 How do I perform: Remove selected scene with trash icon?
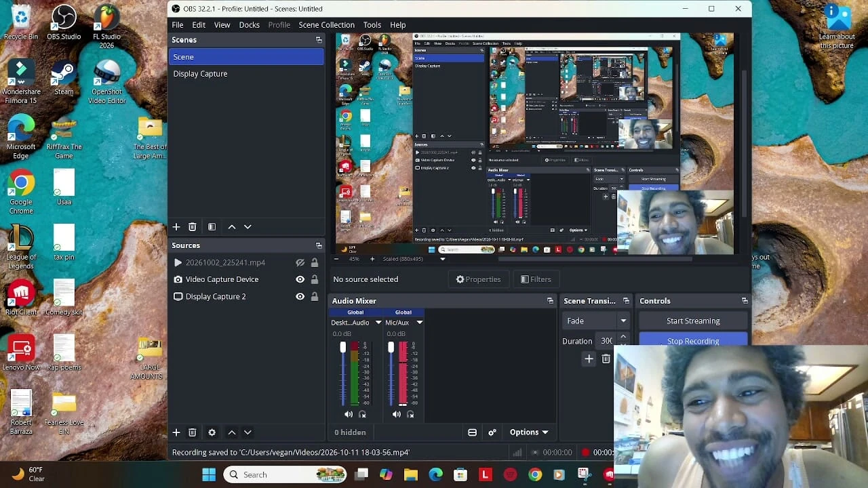(x=193, y=226)
